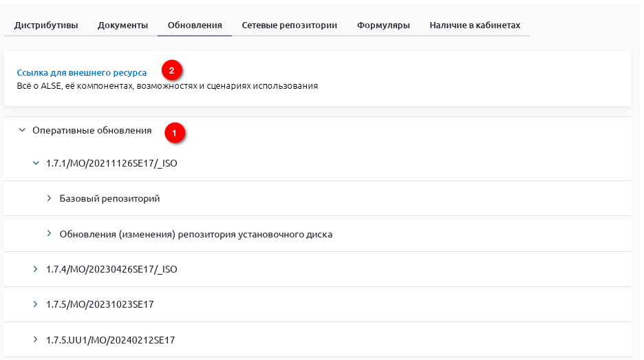Open the Дистрибутивы tab

[46, 25]
